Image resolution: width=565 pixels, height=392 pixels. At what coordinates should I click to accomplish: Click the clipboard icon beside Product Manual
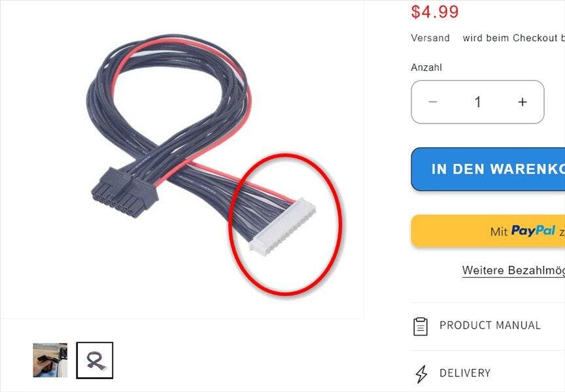coord(420,327)
